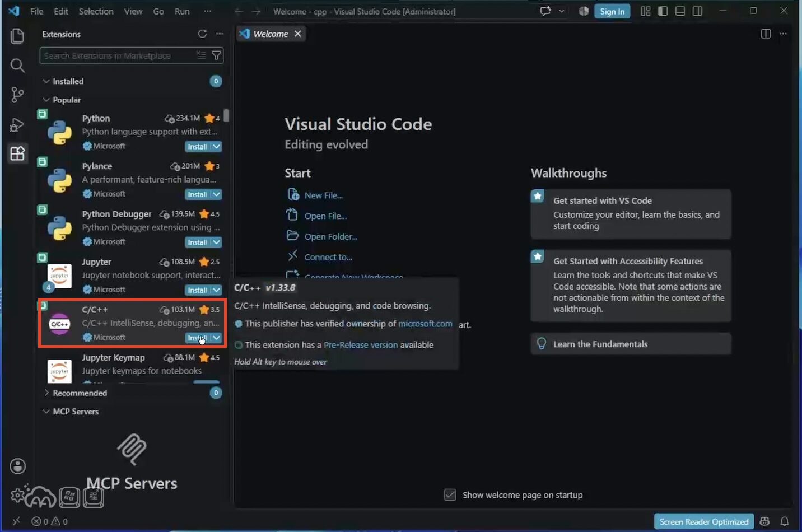Toggle the bottom Panel visibility
This screenshot has width=802, height=532.
coord(680,11)
